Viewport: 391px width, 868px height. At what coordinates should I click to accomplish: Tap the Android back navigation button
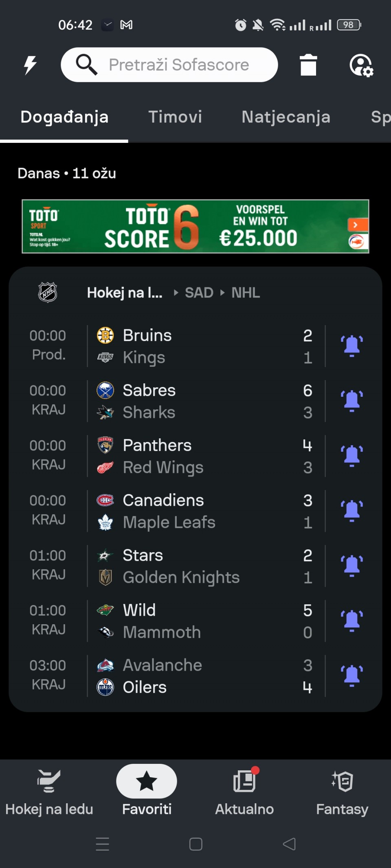289,844
